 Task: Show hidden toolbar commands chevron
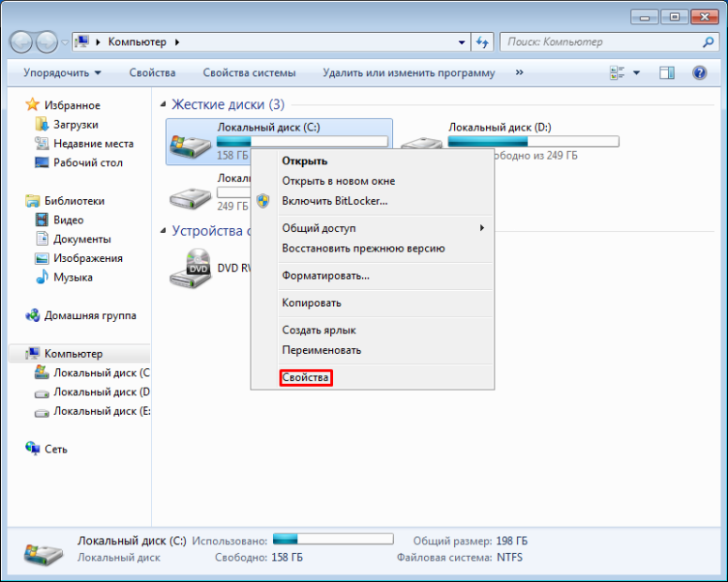pos(519,72)
